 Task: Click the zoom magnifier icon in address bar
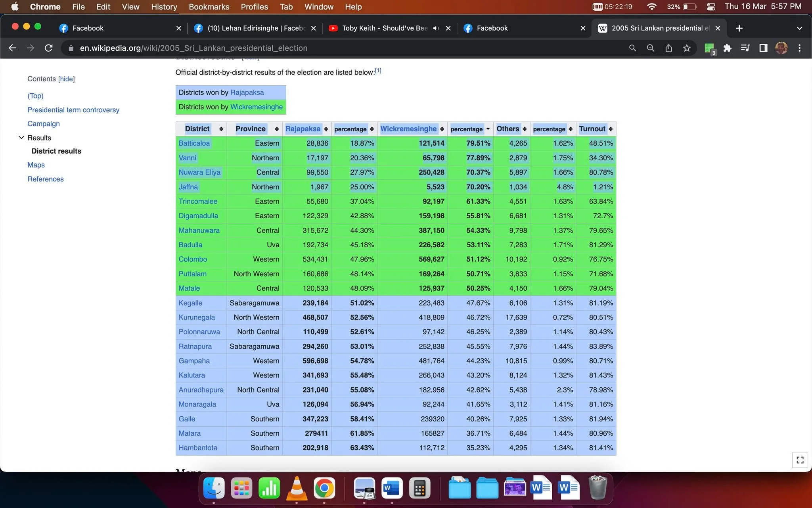650,48
